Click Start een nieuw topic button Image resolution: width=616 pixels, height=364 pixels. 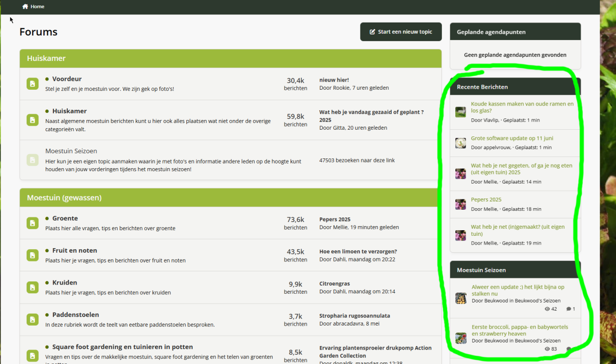tap(401, 32)
